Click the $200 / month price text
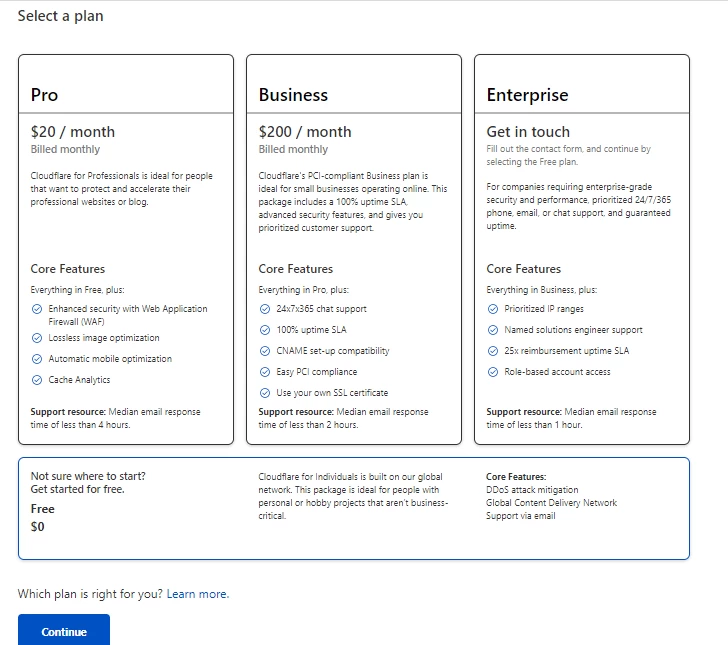Viewport: 728px width, 645px height. coord(305,132)
